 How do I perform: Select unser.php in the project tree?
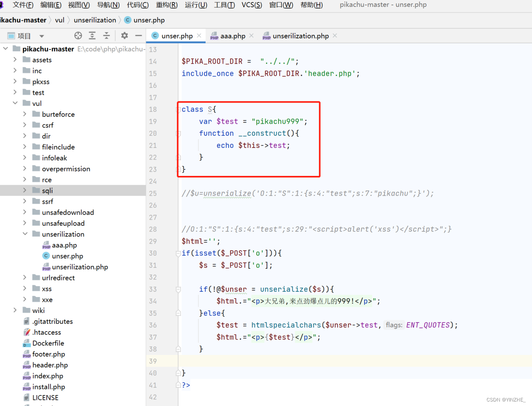pos(67,256)
